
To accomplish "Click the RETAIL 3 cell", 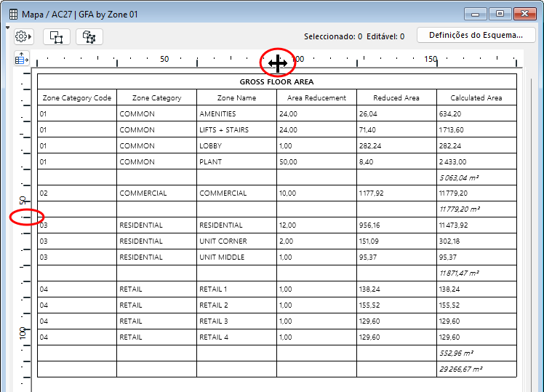I will click(236, 321).
